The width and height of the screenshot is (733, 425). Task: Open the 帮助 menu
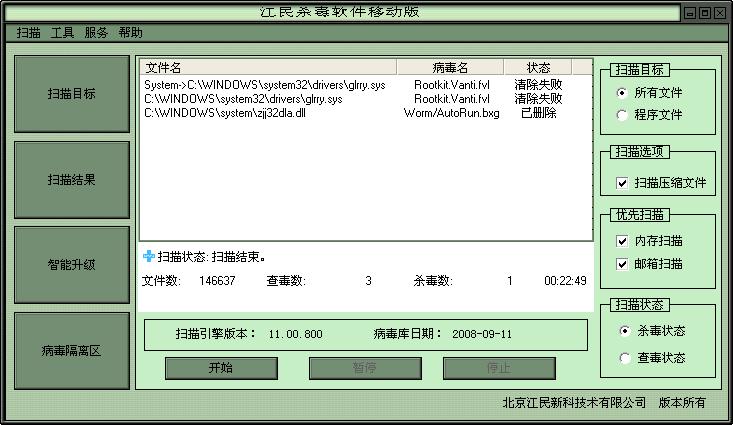pyautogui.click(x=130, y=33)
